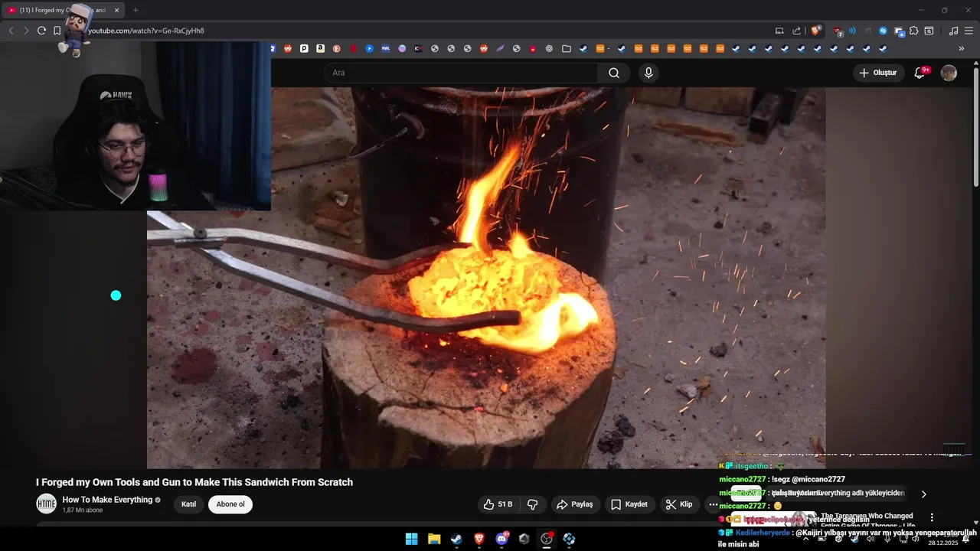Click the Shazam extension icon
Image resolution: width=980 pixels, height=551 pixels.
tap(883, 31)
